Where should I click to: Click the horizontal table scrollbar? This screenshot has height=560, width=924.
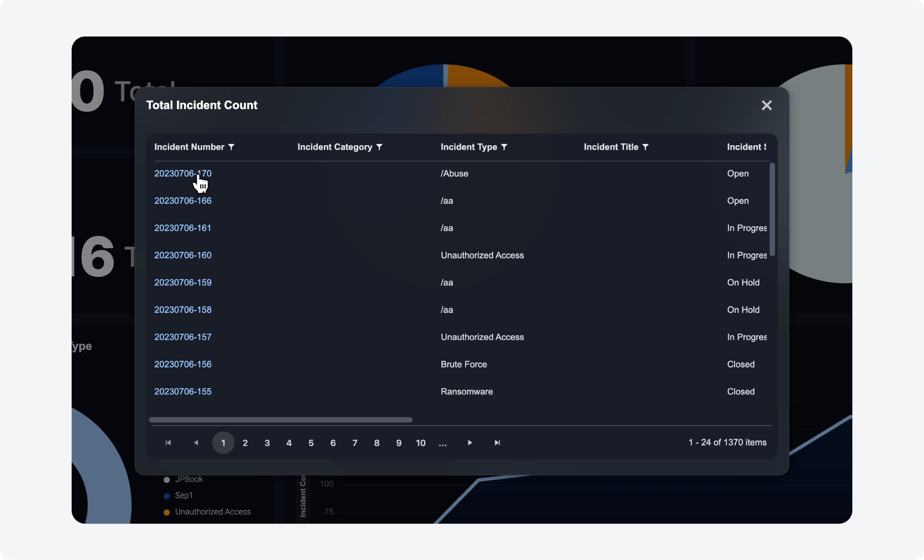(x=280, y=420)
